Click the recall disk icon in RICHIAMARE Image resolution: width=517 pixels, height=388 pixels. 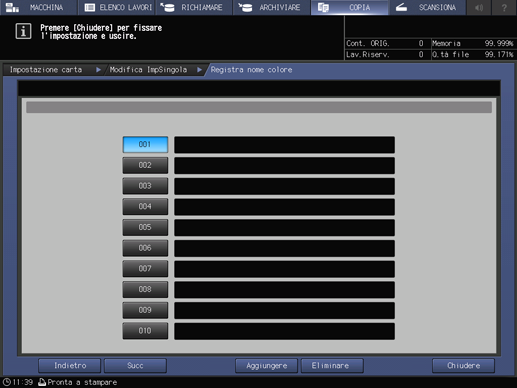click(168, 7)
